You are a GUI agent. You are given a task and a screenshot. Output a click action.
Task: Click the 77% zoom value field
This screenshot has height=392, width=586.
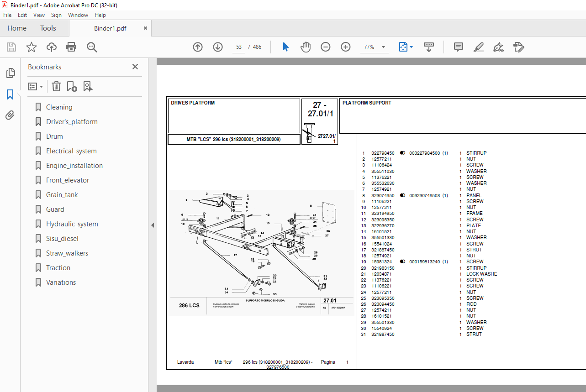tap(369, 47)
